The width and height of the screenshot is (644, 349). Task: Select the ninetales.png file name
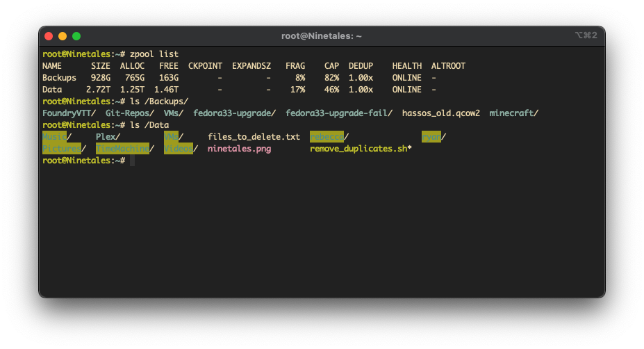coord(239,149)
